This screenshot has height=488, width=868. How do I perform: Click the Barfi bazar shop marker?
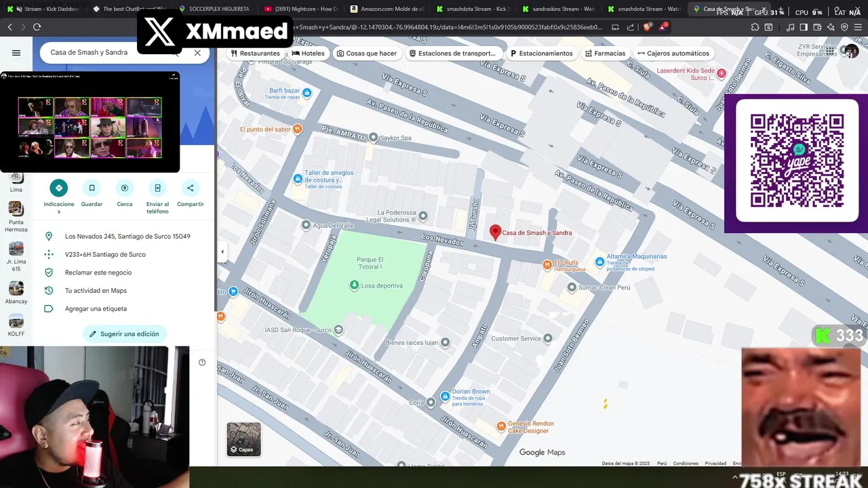pyautogui.click(x=307, y=93)
